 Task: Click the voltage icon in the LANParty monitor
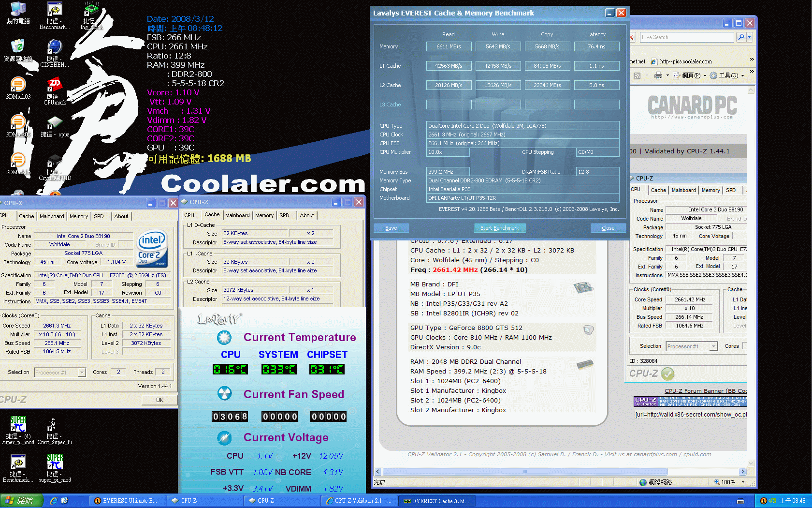pyautogui.click(x=224, y=438)
